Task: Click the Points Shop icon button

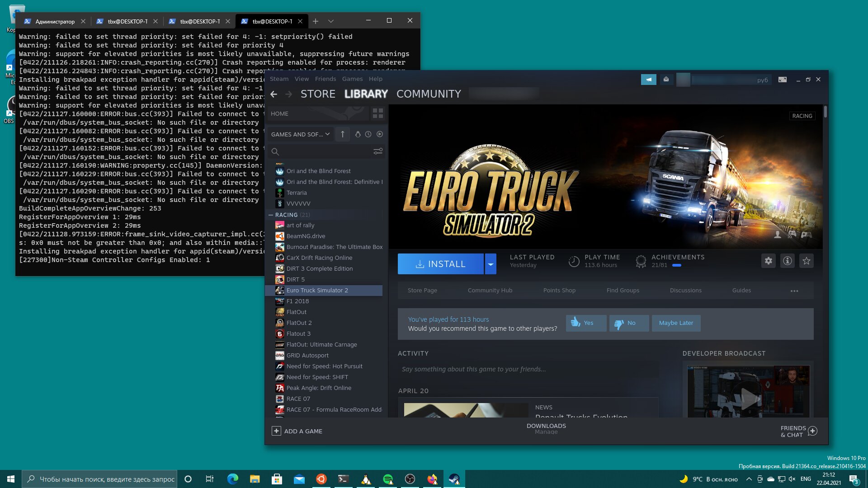Action: pos(559,290)
